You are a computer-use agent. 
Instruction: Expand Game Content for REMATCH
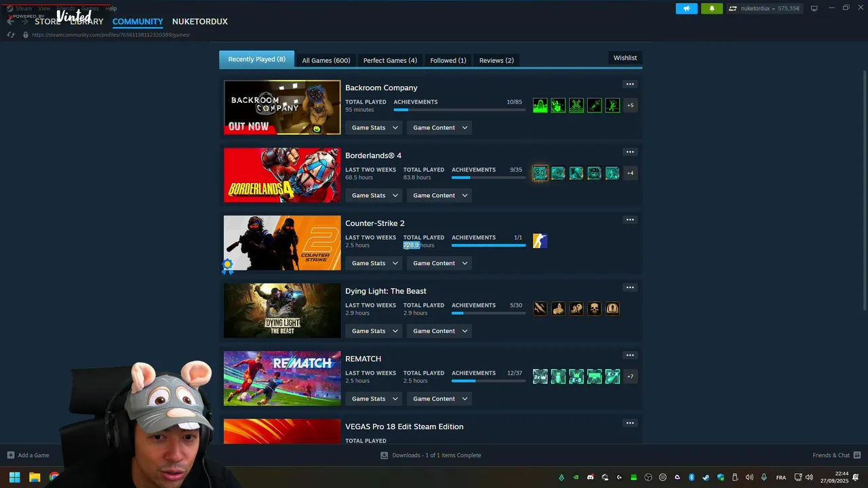tap(440, 399)
